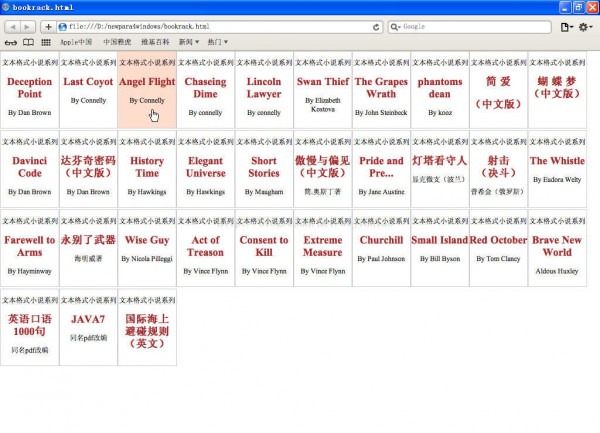Screen dimensions: 600x433
Task: Click author text Aldous Huxley
Action: [x=557, y=271]
